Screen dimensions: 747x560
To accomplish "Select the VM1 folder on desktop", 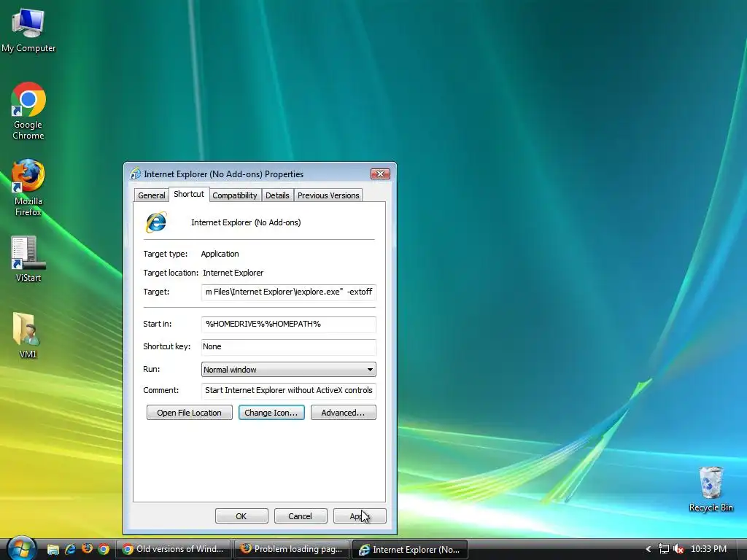I will click(28, 335).
